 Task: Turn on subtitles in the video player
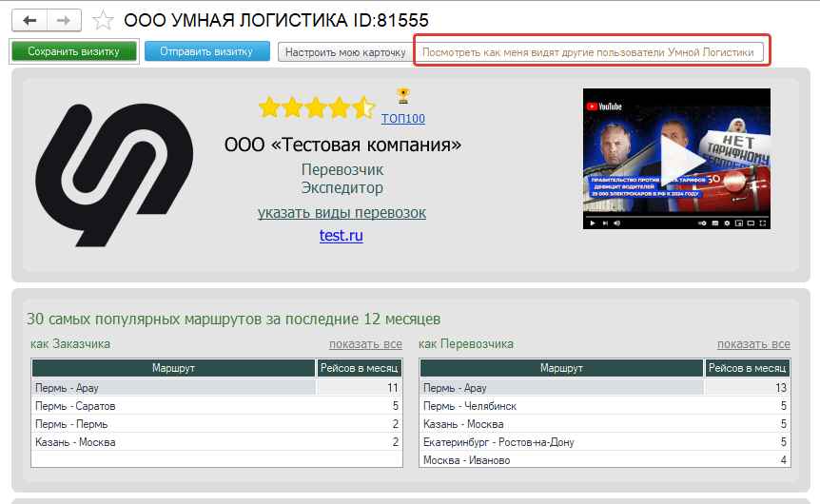pos(715,223)
